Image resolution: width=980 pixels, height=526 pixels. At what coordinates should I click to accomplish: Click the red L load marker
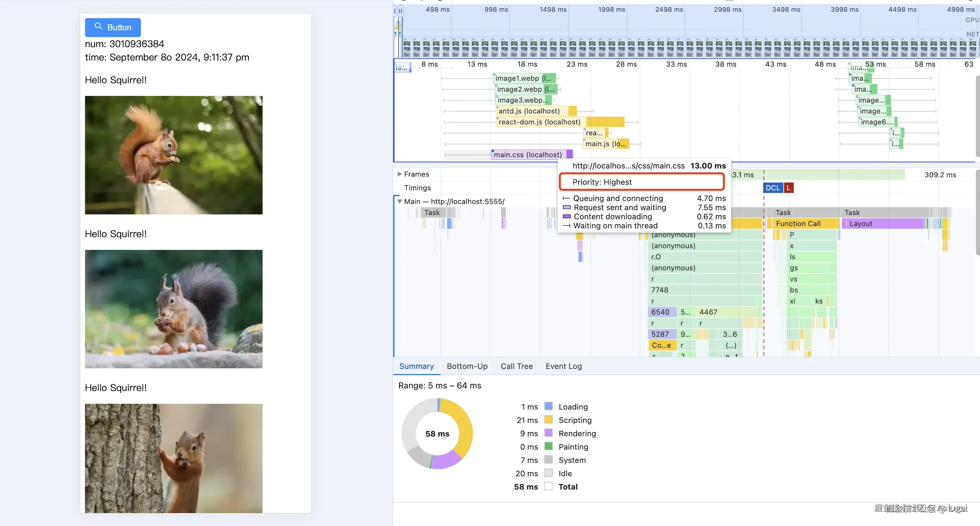click(789, 188)
